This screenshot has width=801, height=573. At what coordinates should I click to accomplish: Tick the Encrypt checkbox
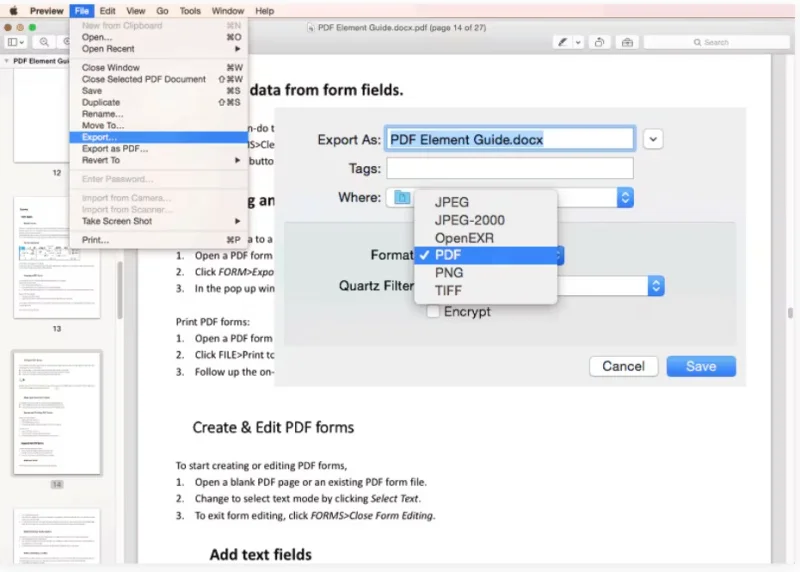(433, 312)
